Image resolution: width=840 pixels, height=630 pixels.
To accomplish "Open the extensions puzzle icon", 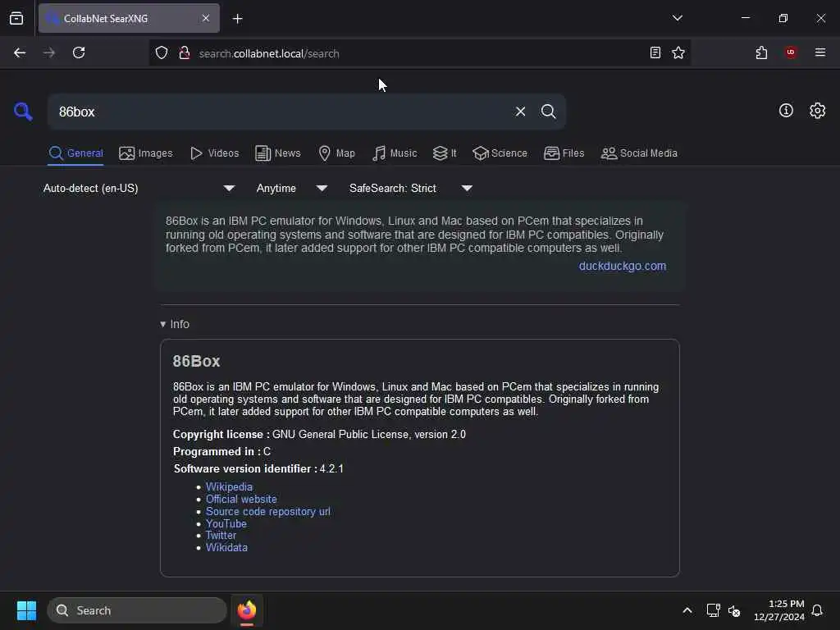I will [761, 52].
